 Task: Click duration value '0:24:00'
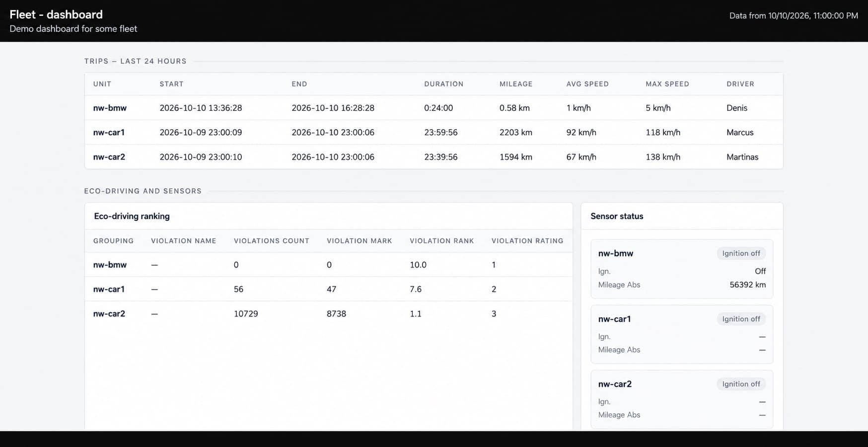pos(438,108)
